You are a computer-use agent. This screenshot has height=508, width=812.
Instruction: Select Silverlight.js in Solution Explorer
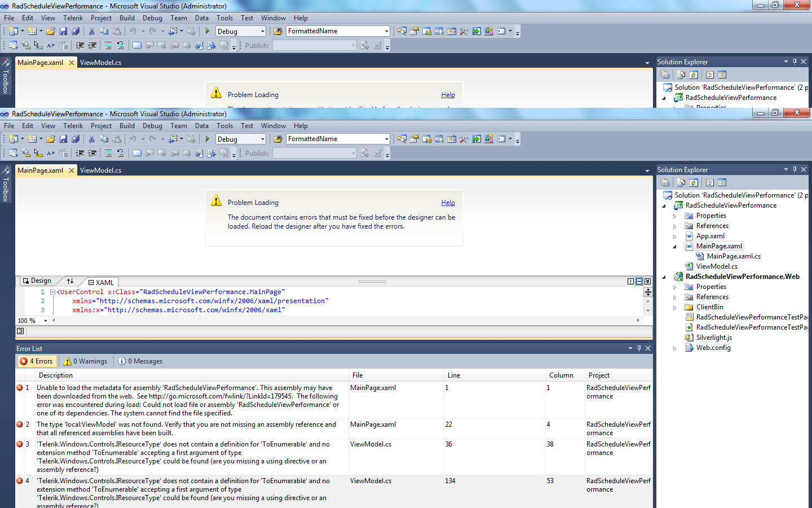point(714,338)
